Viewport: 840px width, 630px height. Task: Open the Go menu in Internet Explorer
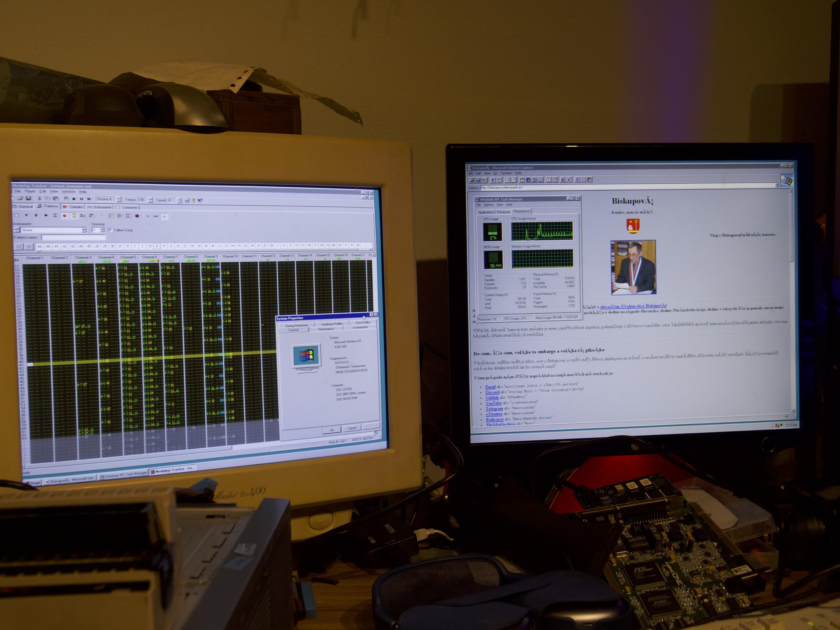click(495, 173)
